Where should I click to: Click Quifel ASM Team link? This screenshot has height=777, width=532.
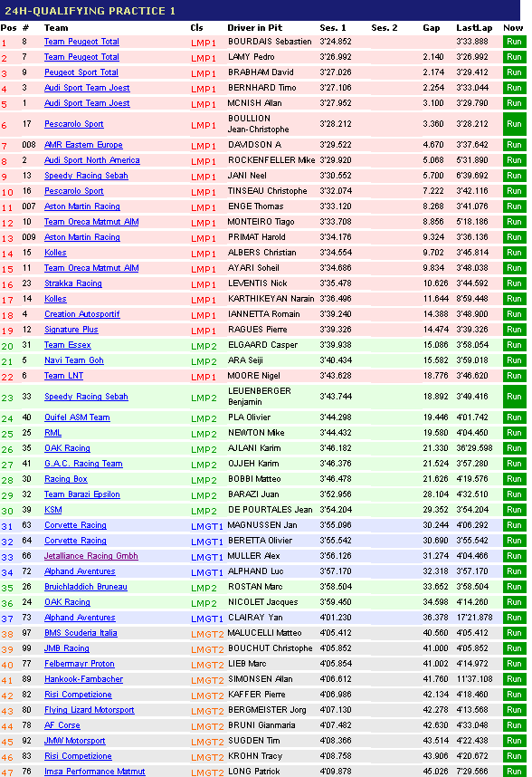[77, 417]
